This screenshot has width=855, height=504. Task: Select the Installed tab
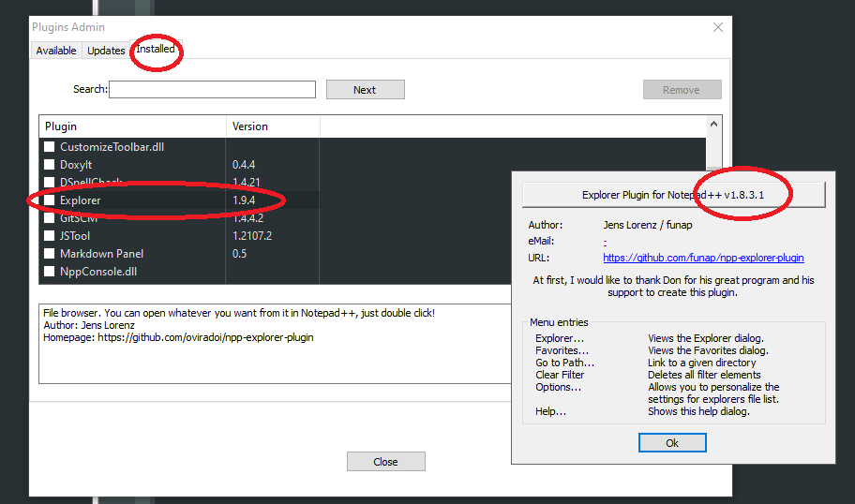pyautogui.click(x=155, y=49)
